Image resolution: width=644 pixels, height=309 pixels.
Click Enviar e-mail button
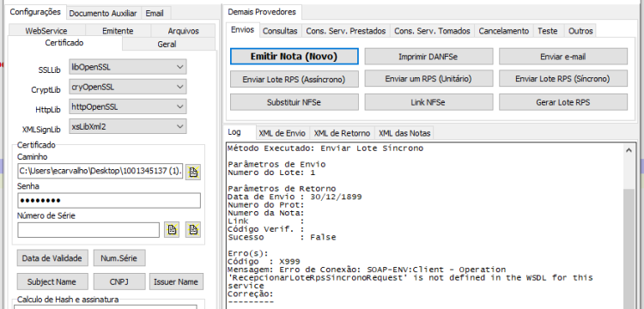click(x=563, y=57)
